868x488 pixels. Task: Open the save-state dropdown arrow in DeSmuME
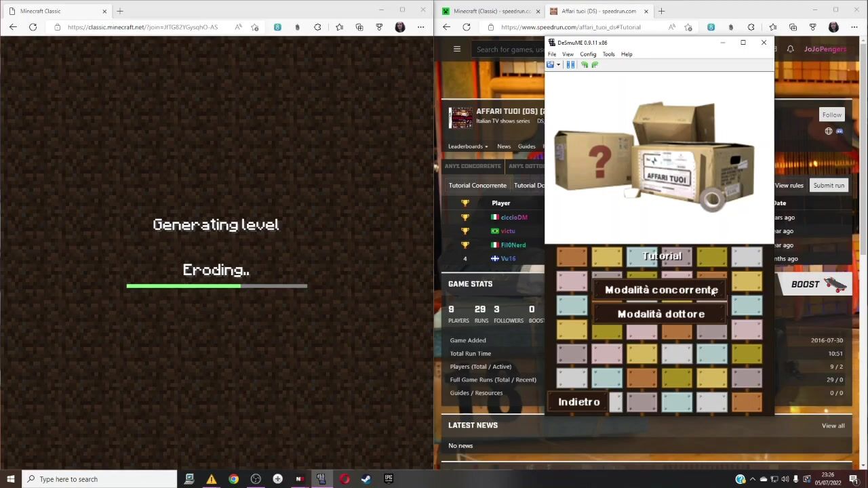pyautogui.click(x=558, y=65)
